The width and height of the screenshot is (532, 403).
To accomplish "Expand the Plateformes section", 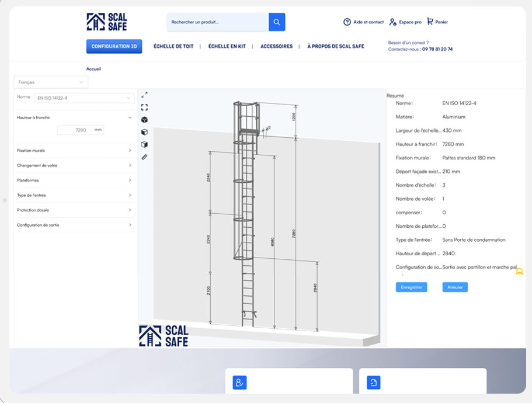I will (x=74, y=180).
